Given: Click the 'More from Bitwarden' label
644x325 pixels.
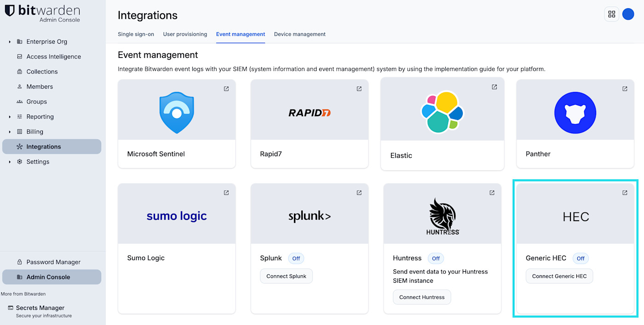Looking at the screenshot, I should pyautogui.click(x=23, y=294).
